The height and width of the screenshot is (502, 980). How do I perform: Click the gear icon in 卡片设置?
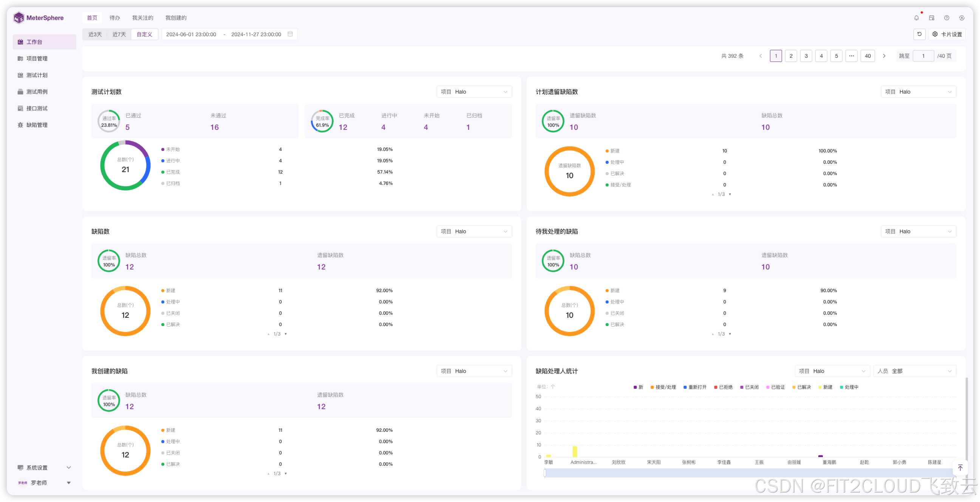tap(935, 34)
